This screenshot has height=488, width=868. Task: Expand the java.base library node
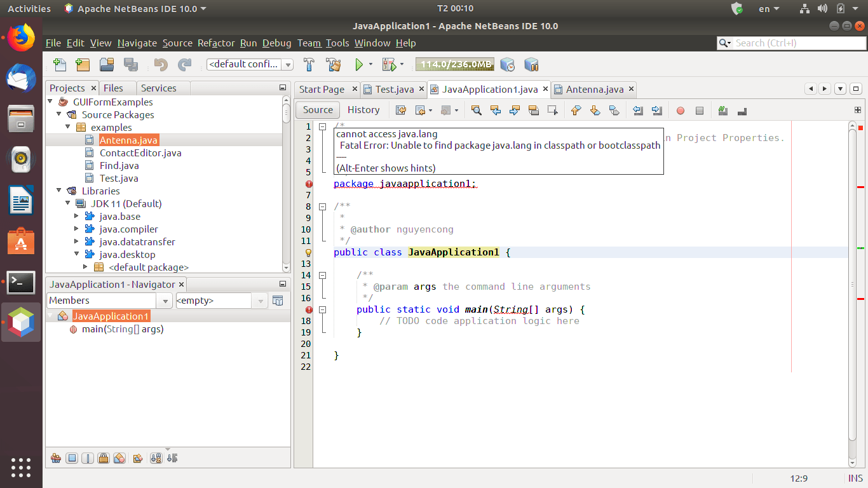point(77,217)
